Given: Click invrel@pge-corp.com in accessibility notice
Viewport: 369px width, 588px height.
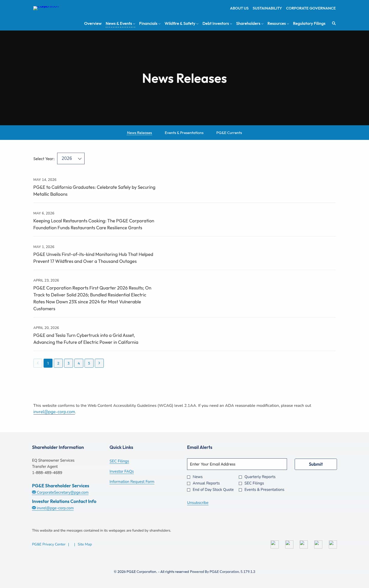Looking at the screenshot, I should point(54,412).
